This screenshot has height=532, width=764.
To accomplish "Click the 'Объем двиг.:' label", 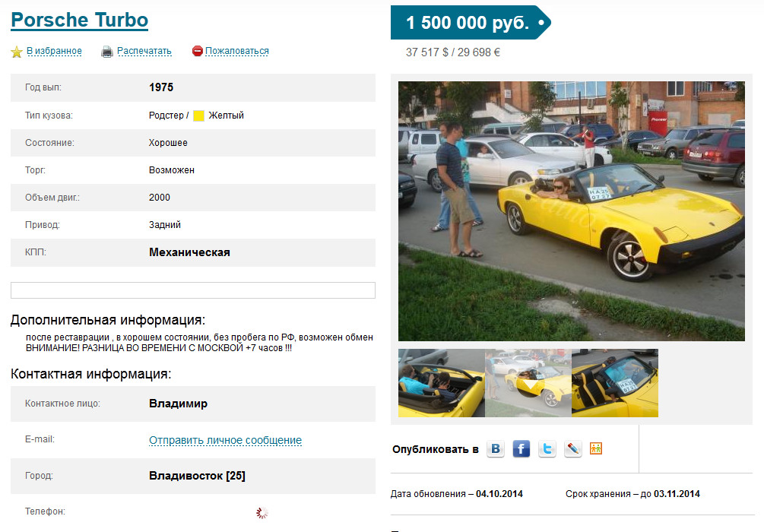I will 52,198.
